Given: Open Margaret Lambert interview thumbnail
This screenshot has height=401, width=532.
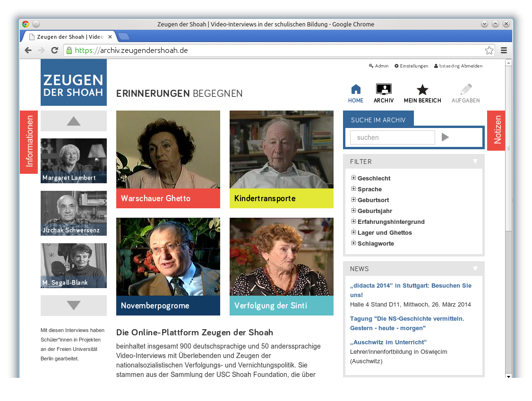Looking at the screenshot, I should pyautogui.click(x=74, y=161).
